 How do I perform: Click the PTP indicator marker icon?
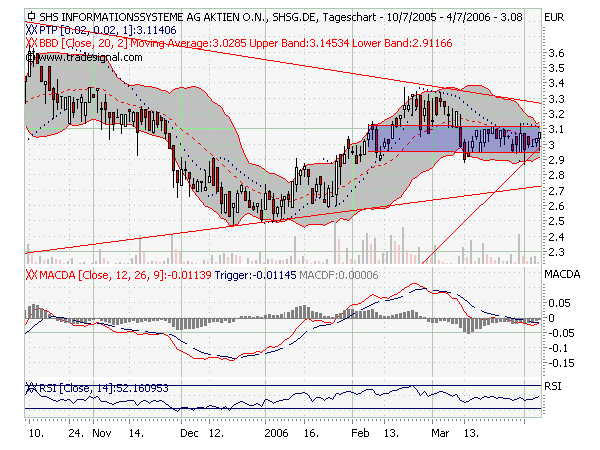click(x=31, y=30)
